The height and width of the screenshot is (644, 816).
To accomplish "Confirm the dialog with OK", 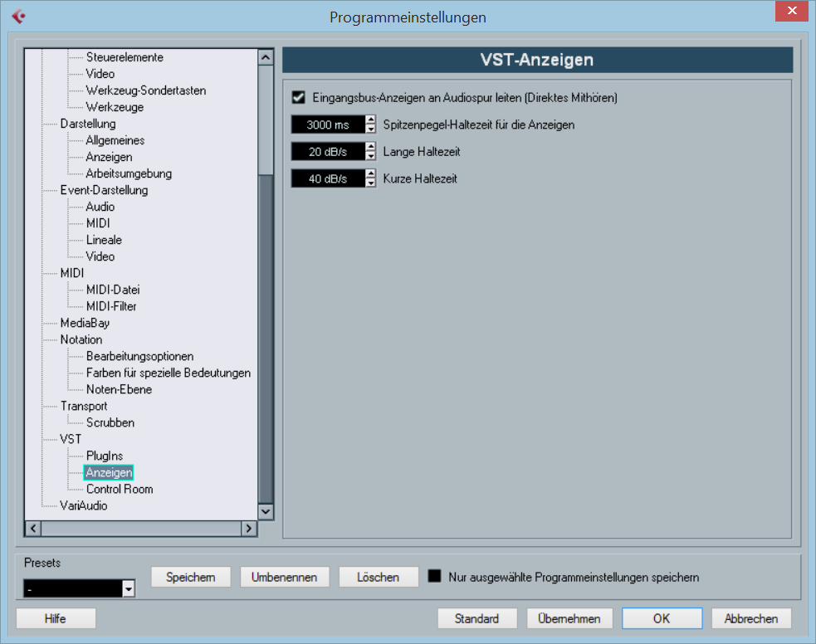I will [x=662, y=618].
